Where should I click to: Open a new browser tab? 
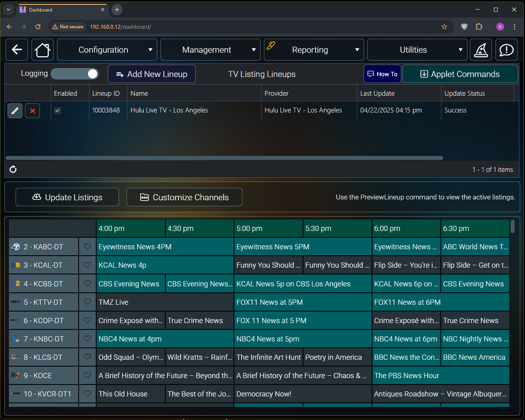[117, 10]
